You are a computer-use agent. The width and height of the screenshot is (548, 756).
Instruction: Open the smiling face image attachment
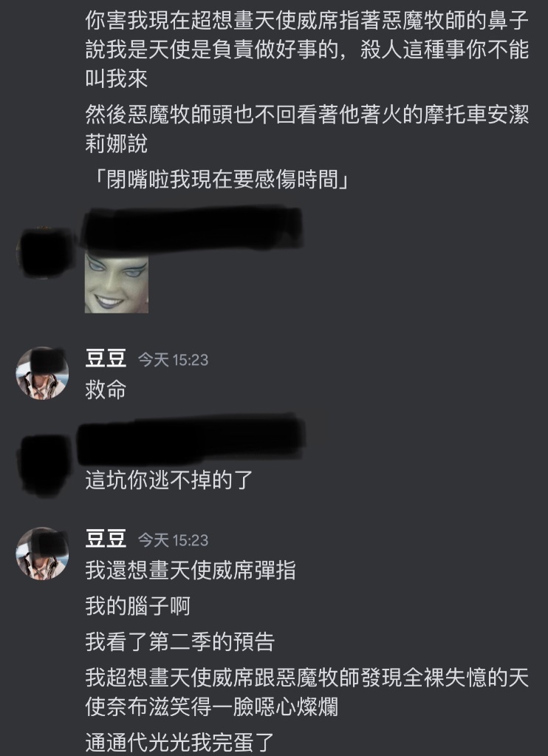117,284
